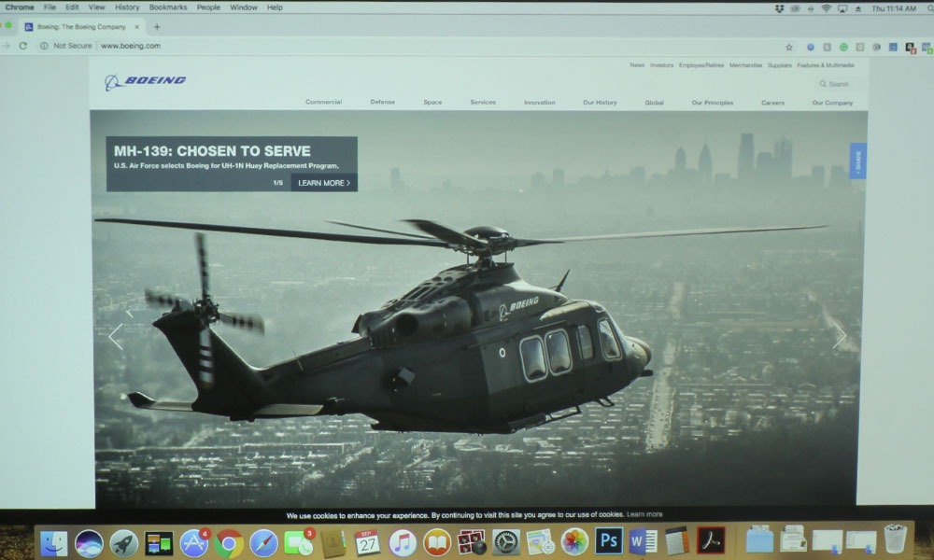Screen dimensions: 934x560
Task: Launch Adobe Acrobat from the dock
Action: [x=711, y=541]
